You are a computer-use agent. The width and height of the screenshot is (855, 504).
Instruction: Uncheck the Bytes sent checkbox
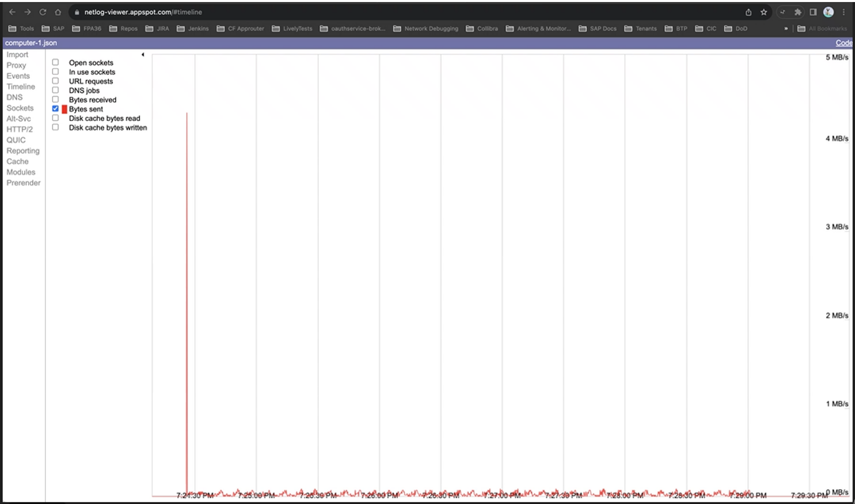point(55,109)
